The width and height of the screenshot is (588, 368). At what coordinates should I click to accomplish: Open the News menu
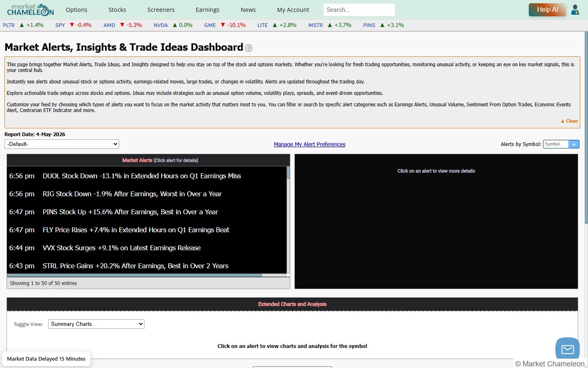pyautogui.click(x=248, y=10)
